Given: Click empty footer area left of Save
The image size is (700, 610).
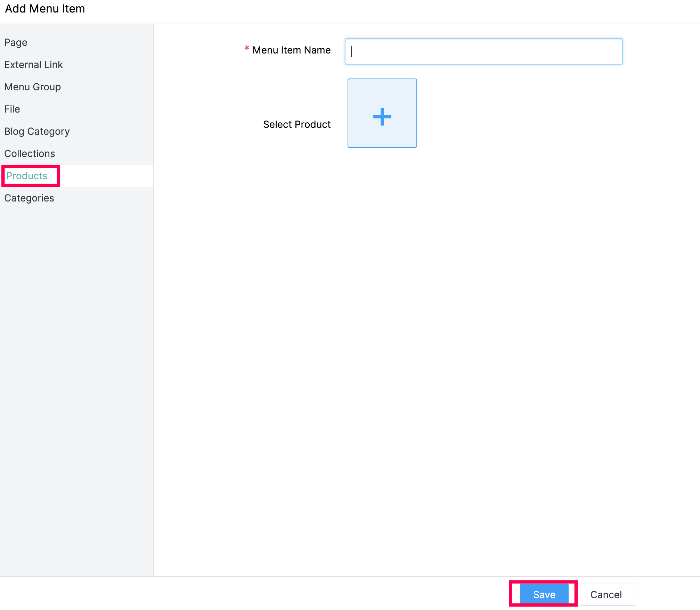Looking at the screenshot, I should 278,595.
